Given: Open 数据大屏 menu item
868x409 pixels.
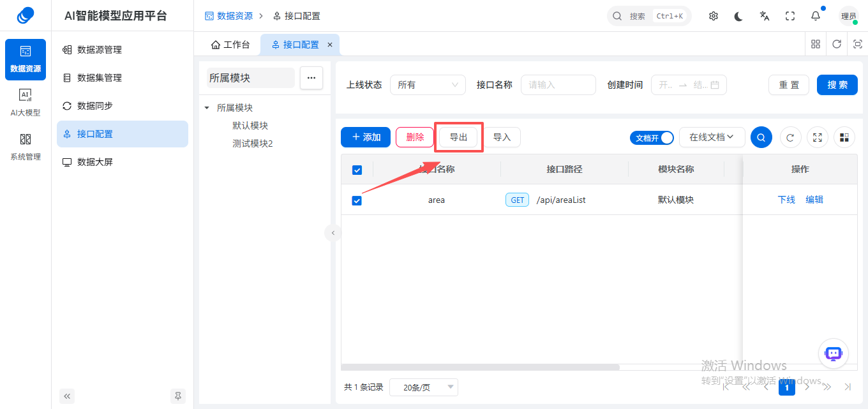Looking at the screenshot, I should pos(123,162).
